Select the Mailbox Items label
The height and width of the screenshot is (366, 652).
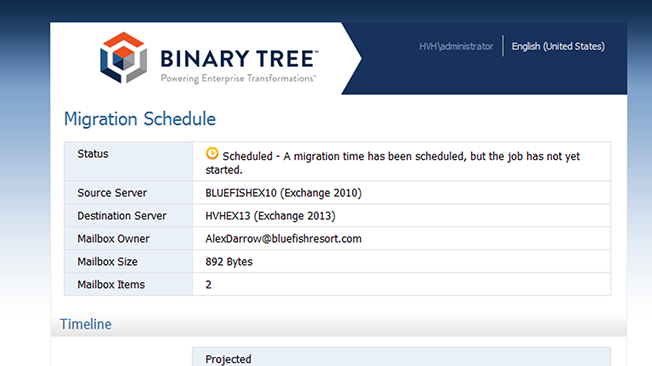click(x=111, y=284)
